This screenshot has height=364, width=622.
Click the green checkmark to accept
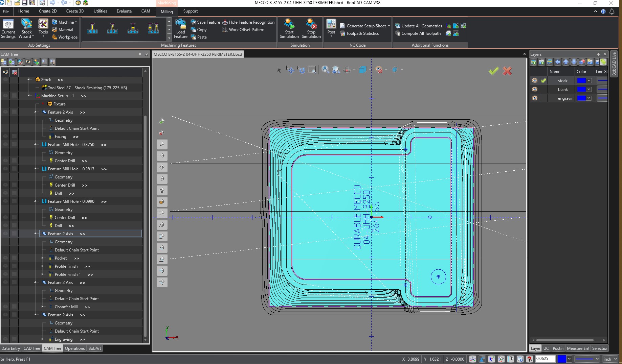pos(493,71)
